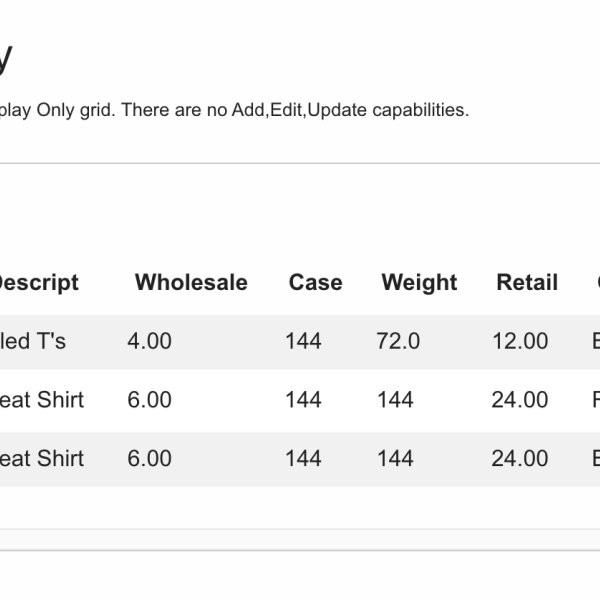Sort by the Wholesale column header

(x=191, y=283)
